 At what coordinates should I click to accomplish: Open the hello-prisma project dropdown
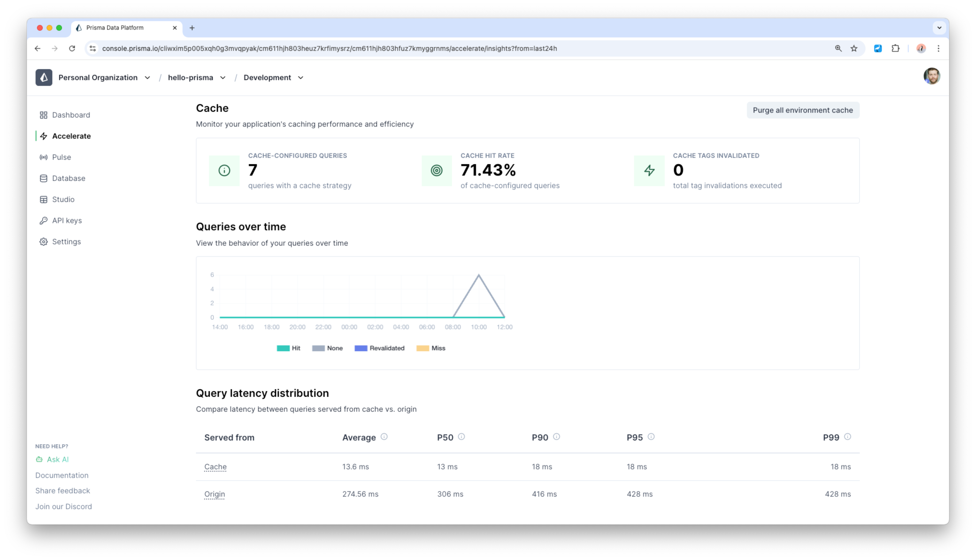(x=222, y=78)
